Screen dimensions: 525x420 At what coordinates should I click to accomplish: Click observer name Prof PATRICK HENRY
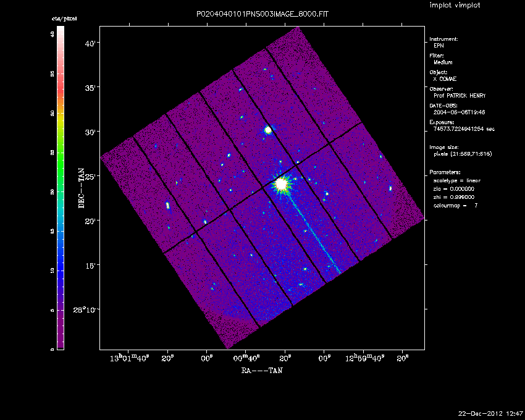point(460,96)
